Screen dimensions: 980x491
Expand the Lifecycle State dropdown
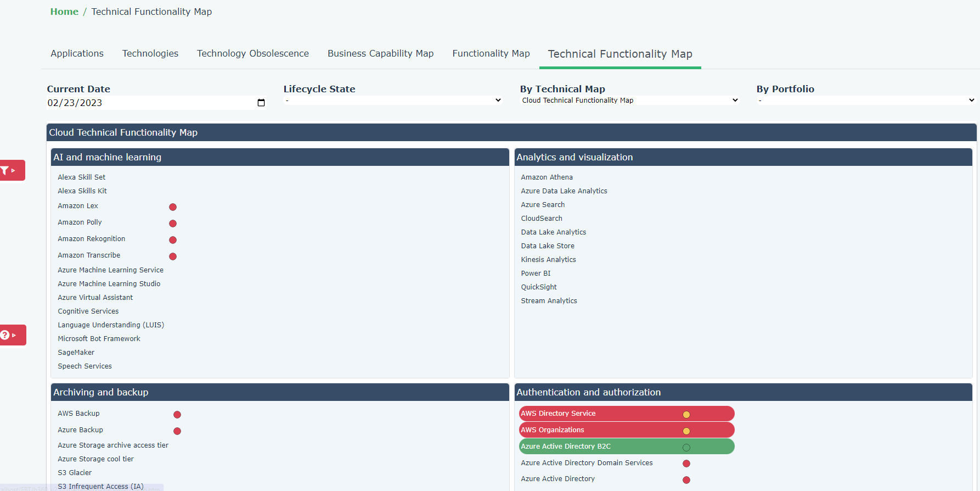coord(392,100)
